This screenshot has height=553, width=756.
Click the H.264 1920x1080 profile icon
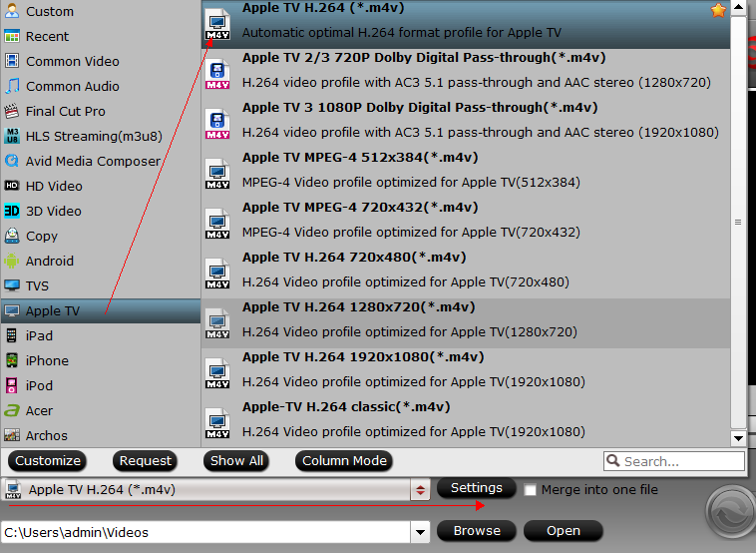pyautogui.click(x=217, y=373)
